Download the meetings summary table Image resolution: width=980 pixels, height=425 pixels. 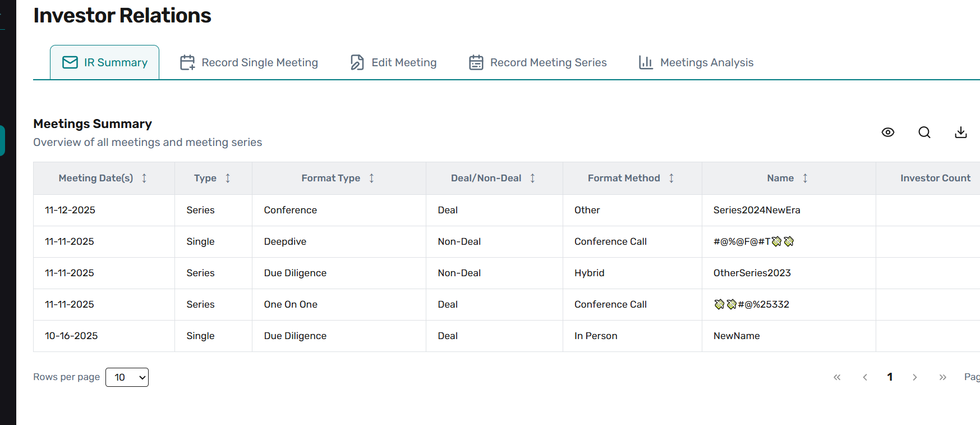(x=960, y=132)
